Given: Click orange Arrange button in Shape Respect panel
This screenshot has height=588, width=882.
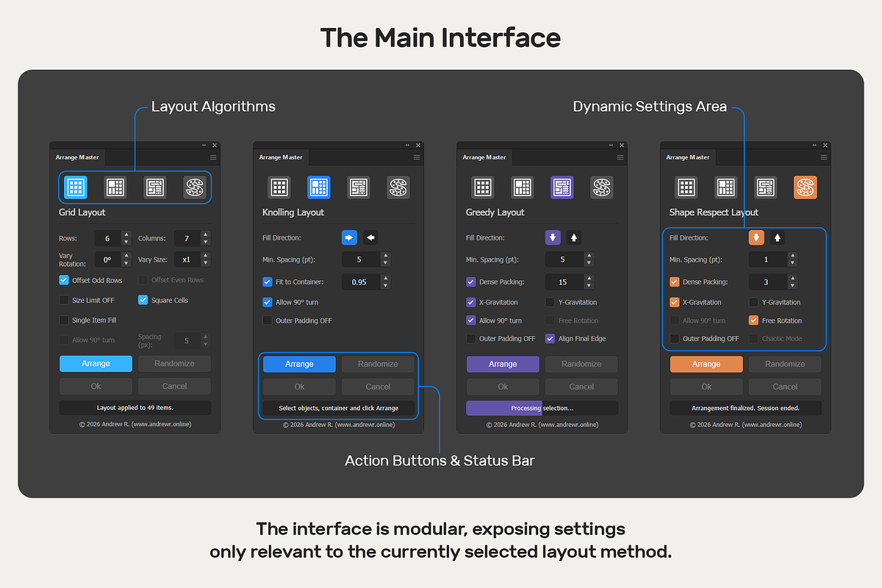Looking at the screenshot, I should [x=706, y=364].
